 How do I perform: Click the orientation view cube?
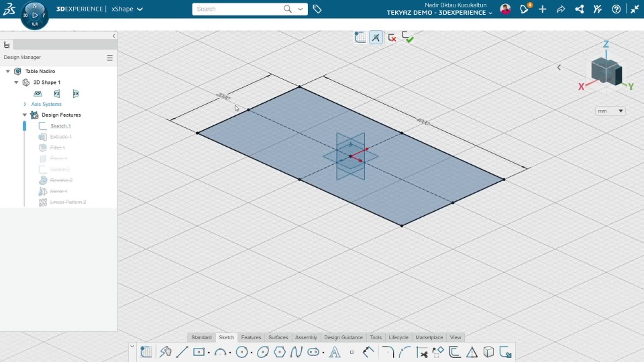pyautogui.click(x=606, y=72)
